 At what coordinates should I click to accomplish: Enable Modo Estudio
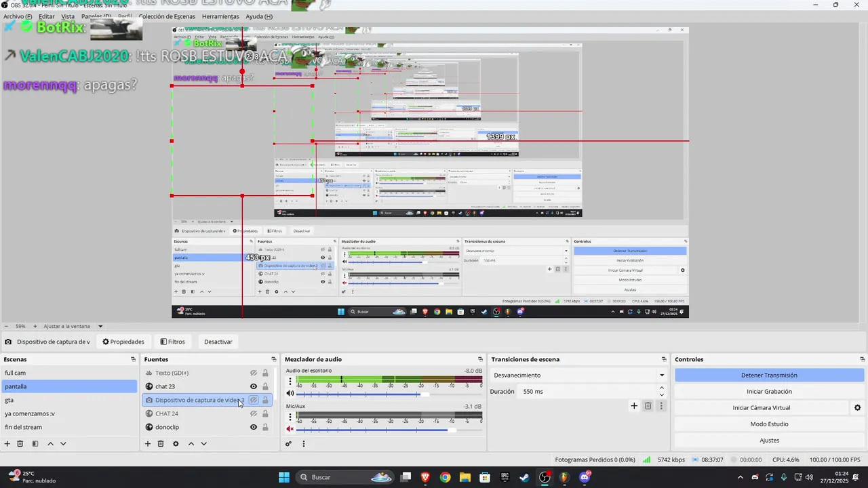pos(769,424)
